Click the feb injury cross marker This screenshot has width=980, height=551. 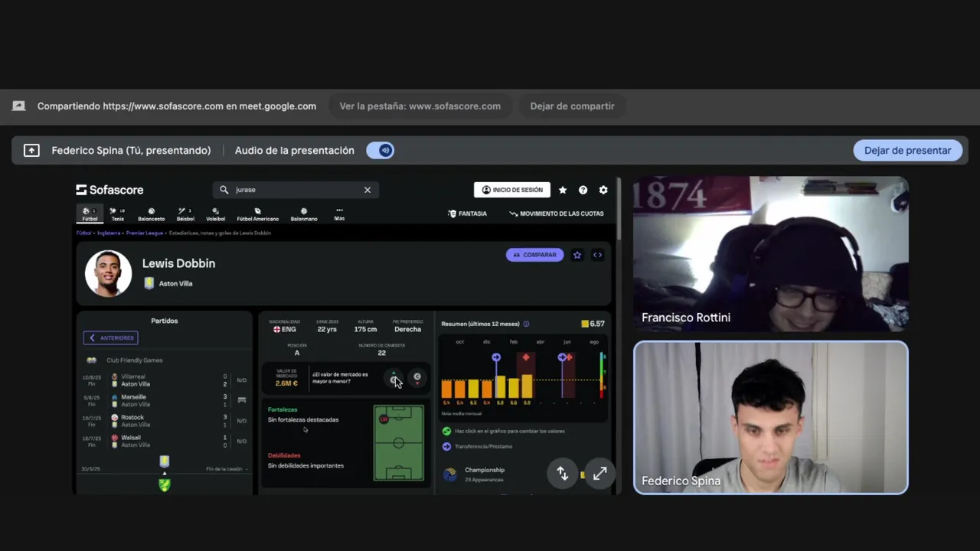[525, 357]
